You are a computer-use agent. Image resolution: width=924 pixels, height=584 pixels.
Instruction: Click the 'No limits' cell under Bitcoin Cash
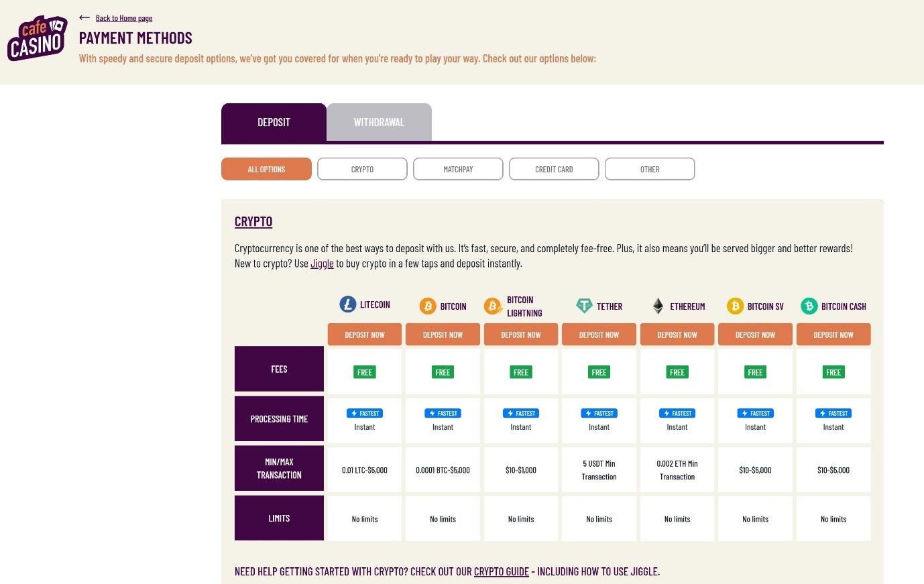tap(833, 519)
